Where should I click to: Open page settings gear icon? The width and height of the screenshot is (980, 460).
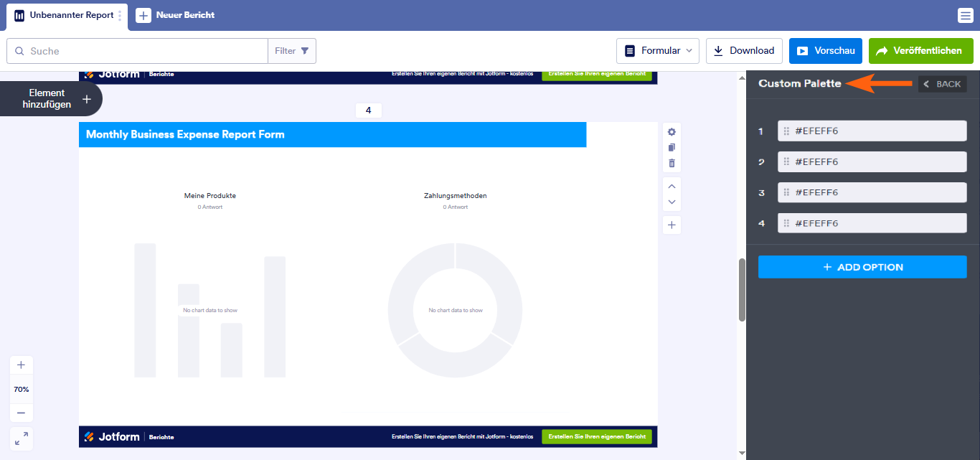[672, 132]
